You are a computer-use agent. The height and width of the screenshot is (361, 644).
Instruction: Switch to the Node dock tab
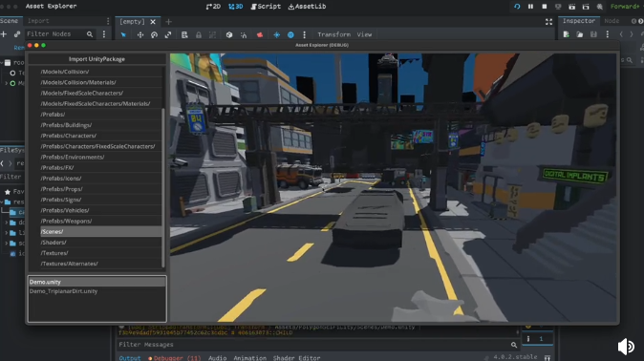612,21
